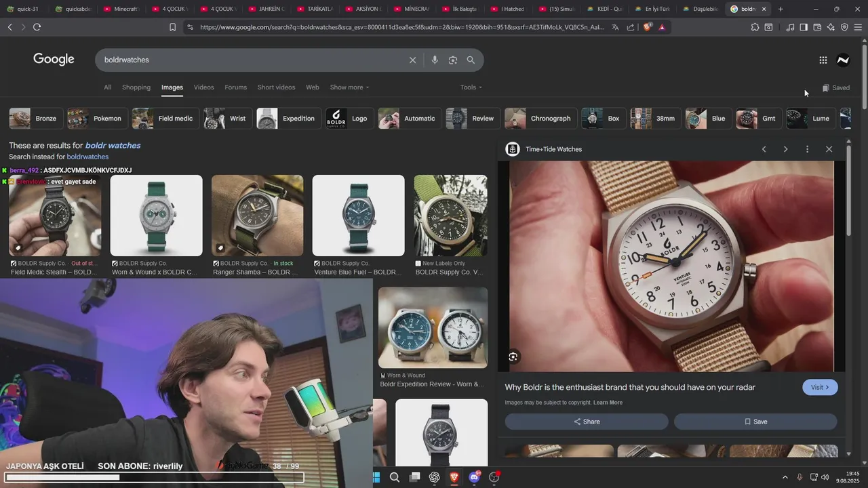
Task: Filter images by Chronograph chip
Action: pyautogui.click(x=540, y=119)
